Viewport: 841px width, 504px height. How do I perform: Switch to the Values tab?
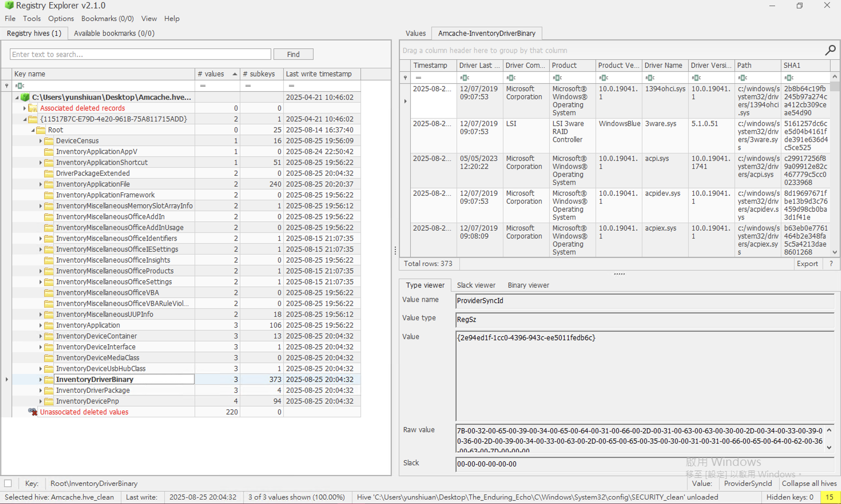coord(415,33)
